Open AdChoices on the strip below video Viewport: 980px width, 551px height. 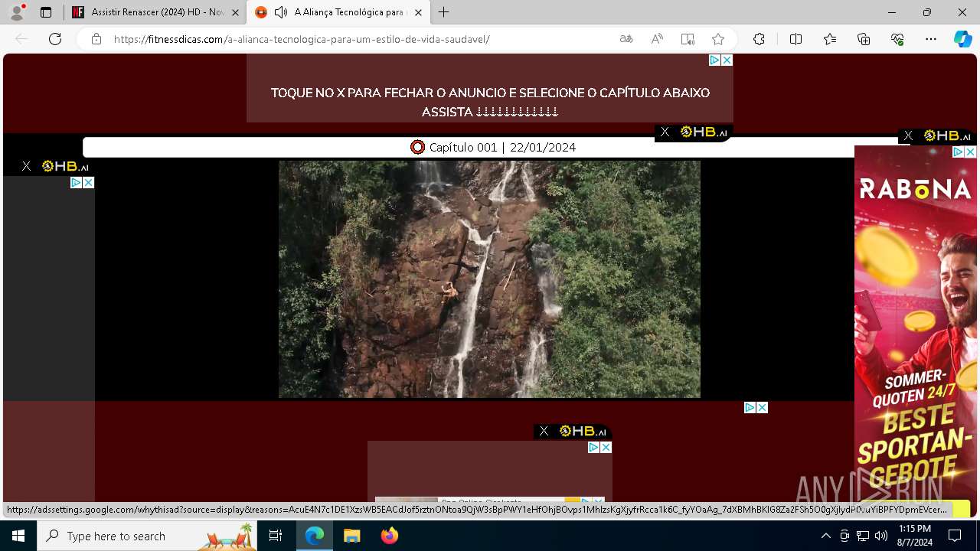pos(750,407)
